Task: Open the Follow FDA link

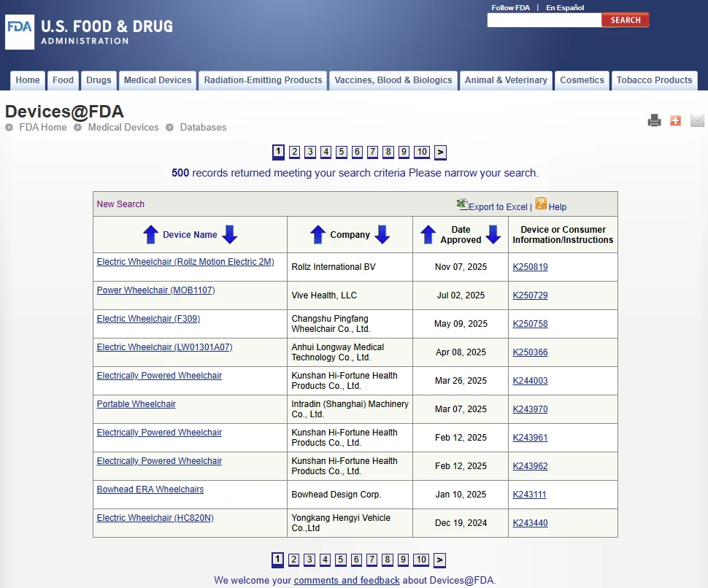Action: (x=510, y=8)
